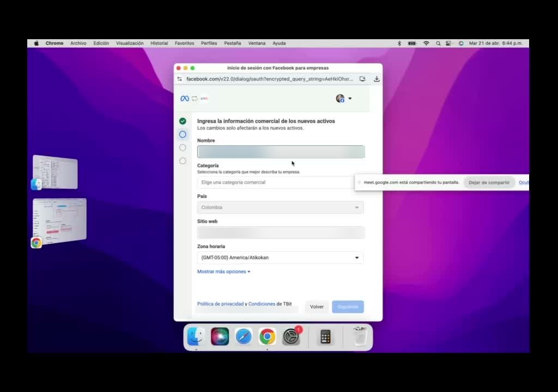Open the Ayuda menu

coord(279,43)
